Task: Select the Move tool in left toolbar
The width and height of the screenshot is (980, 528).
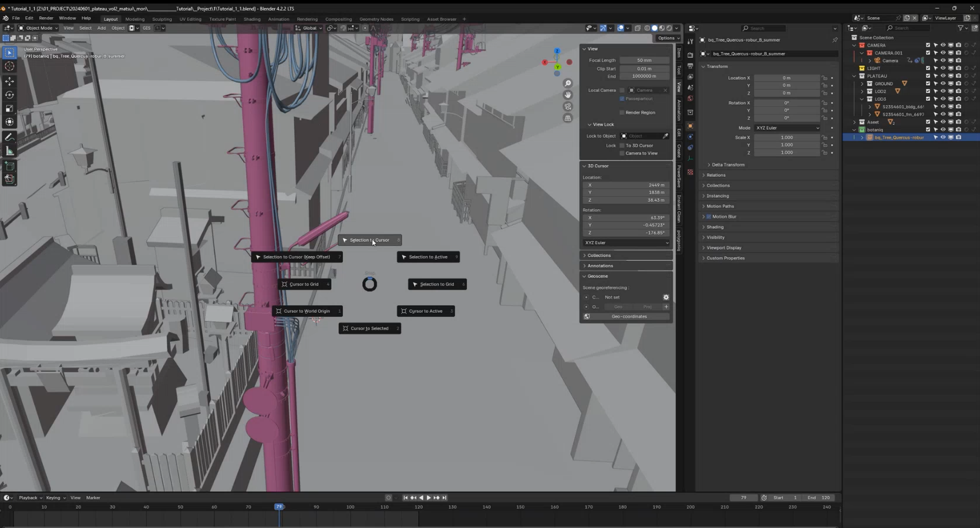Action: tap(9, 81)
